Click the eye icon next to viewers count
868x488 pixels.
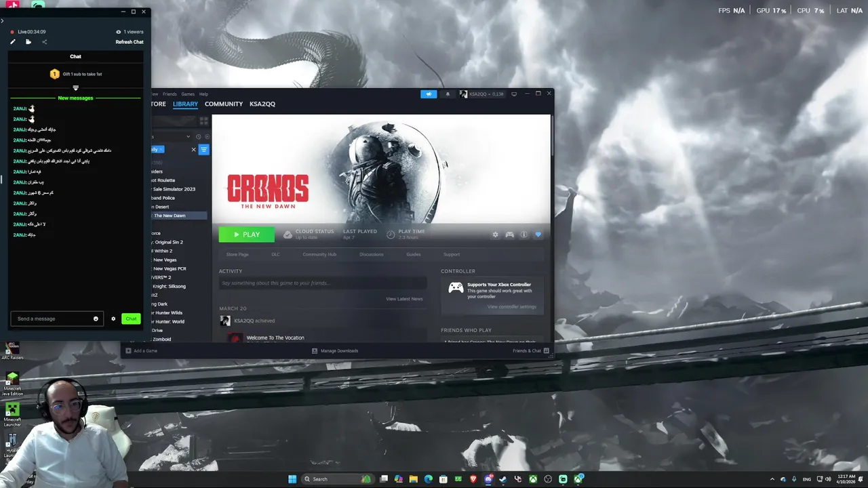click(x=119, y=32)
